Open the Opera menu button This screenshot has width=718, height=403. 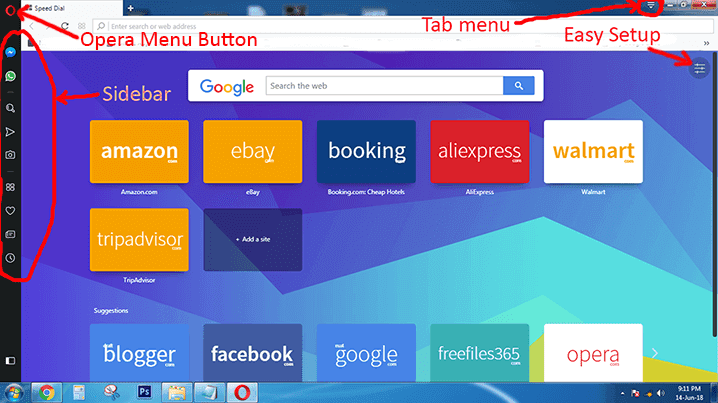tap(10, 9)
